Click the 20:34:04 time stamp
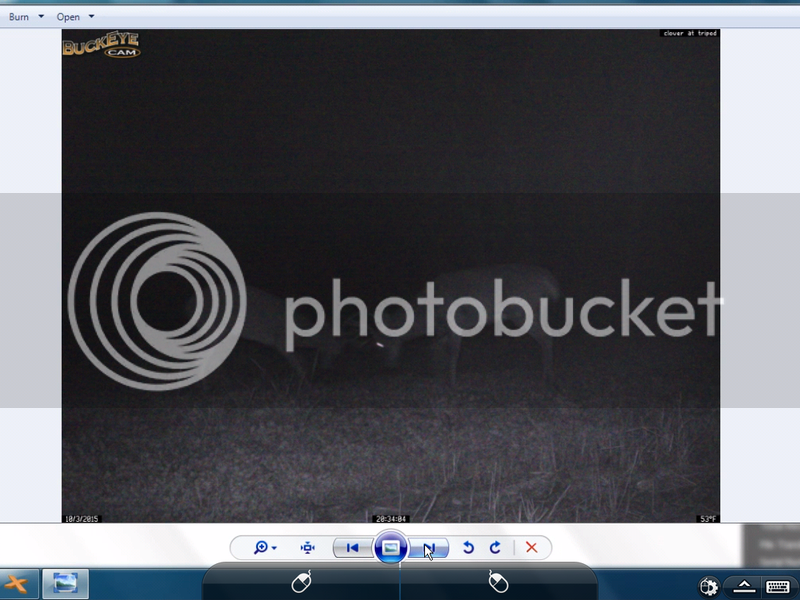The height and width of the screenshot is (600, 800). 391,519
